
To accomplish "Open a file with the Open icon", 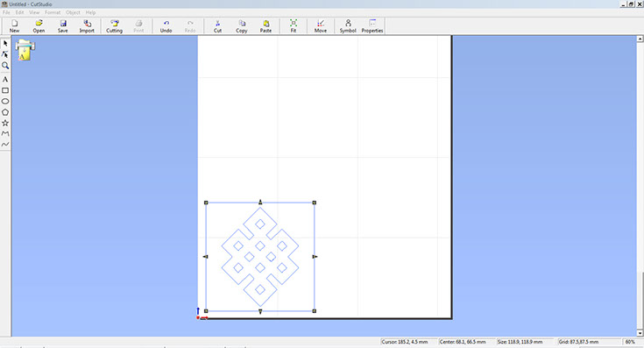I will point(39,26).
